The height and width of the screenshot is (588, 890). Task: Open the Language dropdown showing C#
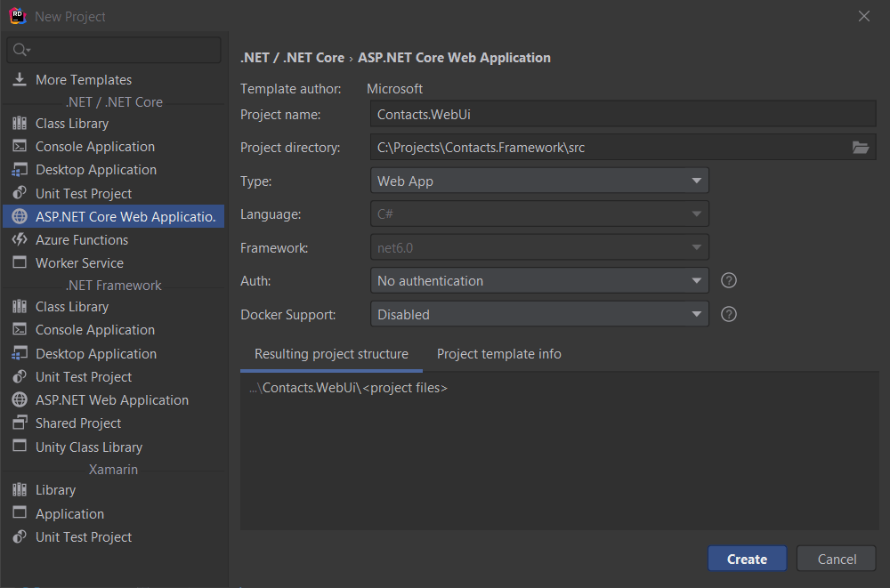(539, 214)
